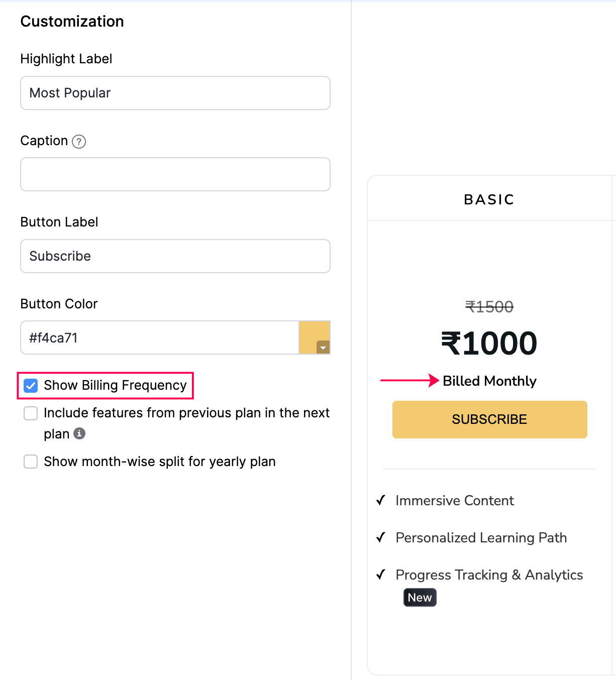Screen dimensions: 616x680
Task: Click the Caption help question-mark icon
Action: point(79,142)
